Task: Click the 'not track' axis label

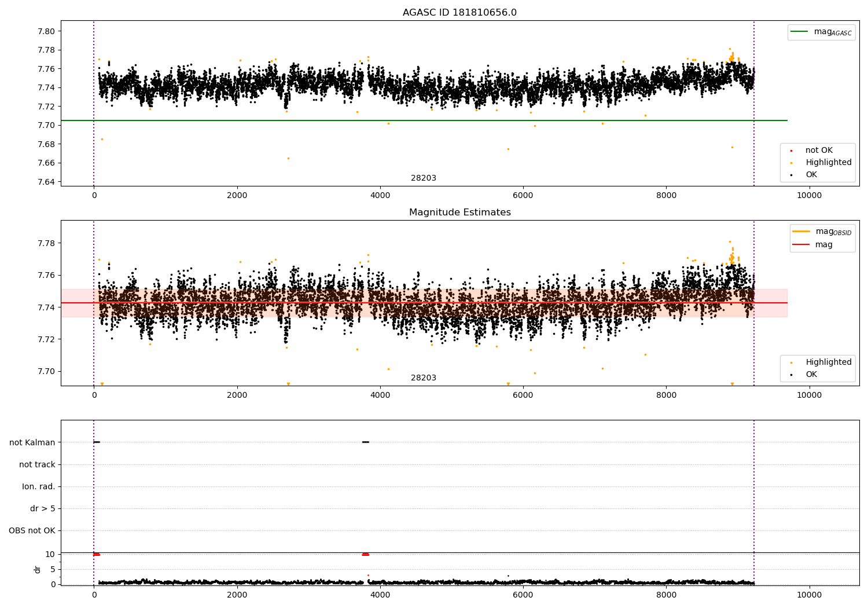Action: pos(37,464)
